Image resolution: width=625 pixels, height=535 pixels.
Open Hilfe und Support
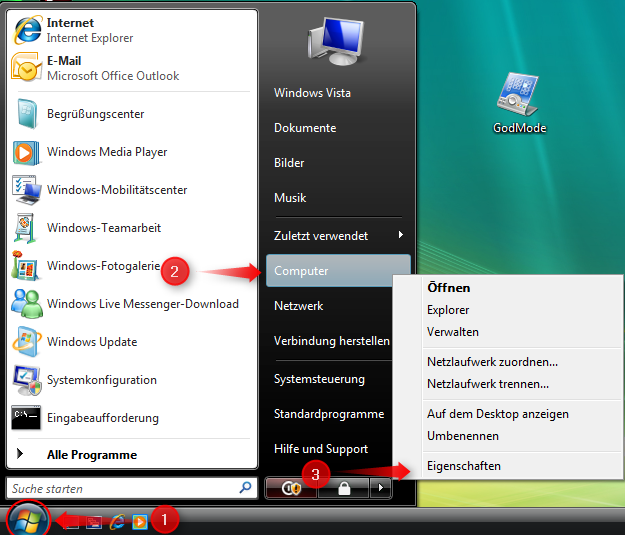[x=321, y=449]
